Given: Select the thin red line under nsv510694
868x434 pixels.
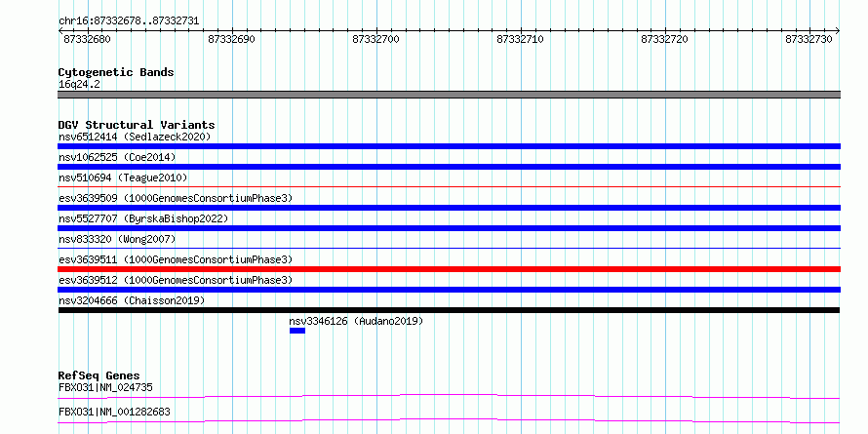Looking at the screenshot, I should [x=449, y=187].
